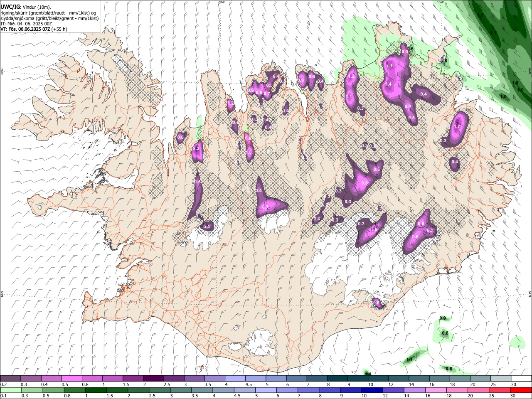Click the '(+55 h)' forecast offset text
Viewport: 532px width, 399px height.
[x=59, y=29]
